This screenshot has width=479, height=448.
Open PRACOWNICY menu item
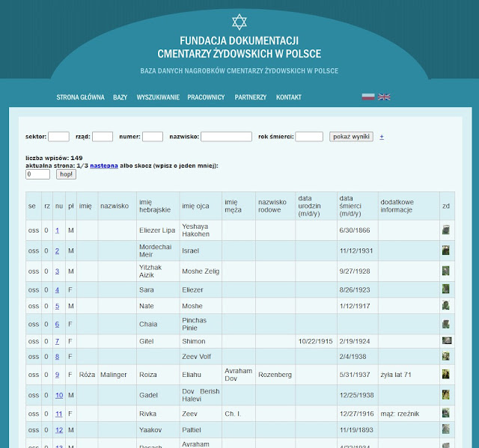click(x=206, y=97)
